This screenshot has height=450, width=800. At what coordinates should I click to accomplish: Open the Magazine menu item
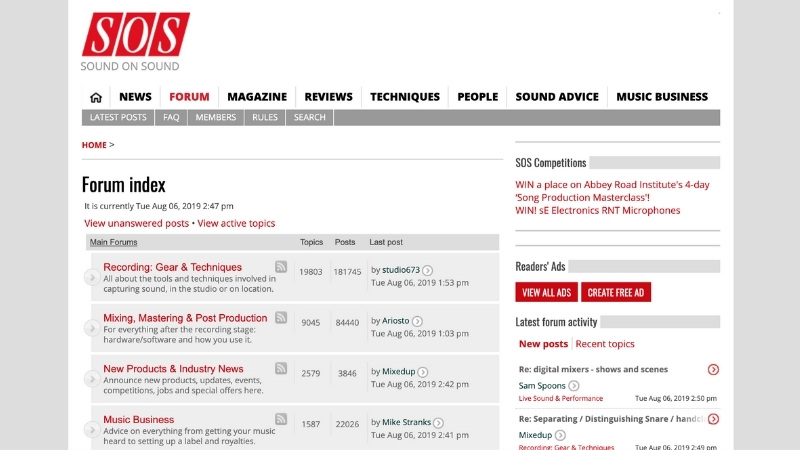click(x=257, y=97)
